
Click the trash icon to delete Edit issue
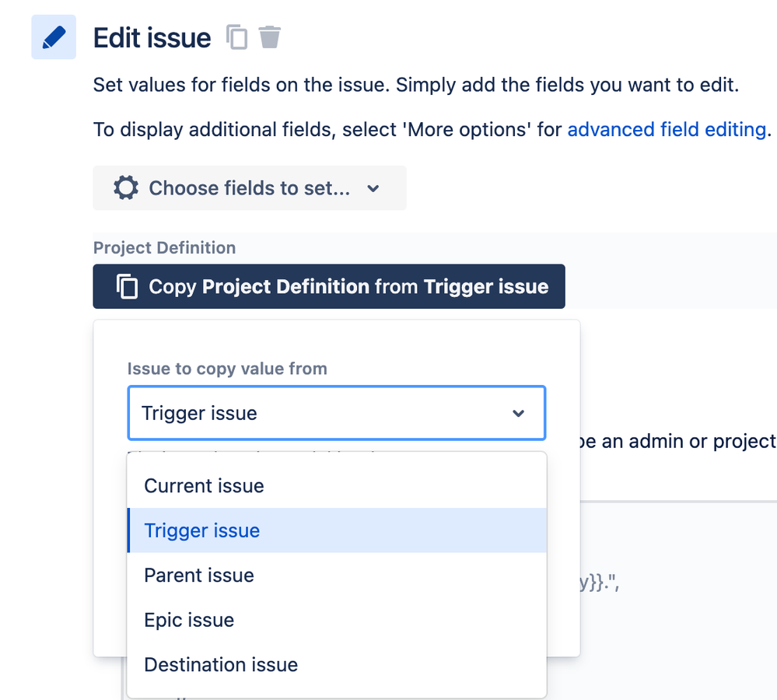[269, 37]
